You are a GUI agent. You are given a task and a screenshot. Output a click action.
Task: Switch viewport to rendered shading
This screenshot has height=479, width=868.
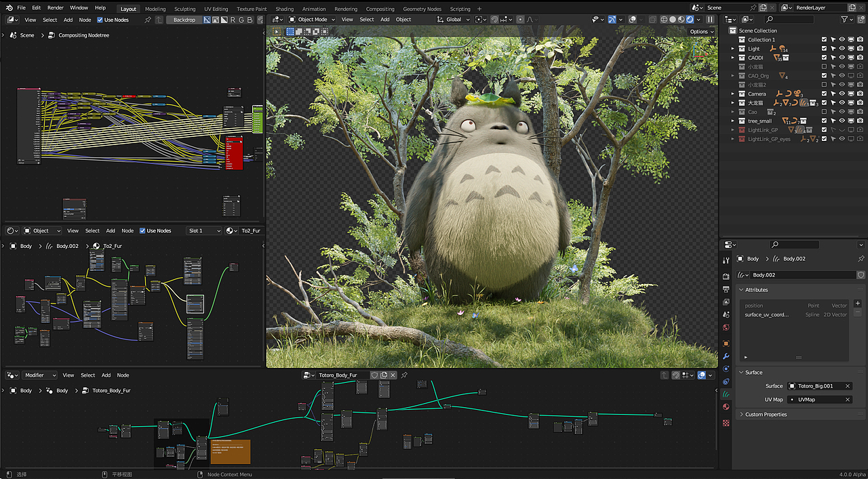coord(690,20)
